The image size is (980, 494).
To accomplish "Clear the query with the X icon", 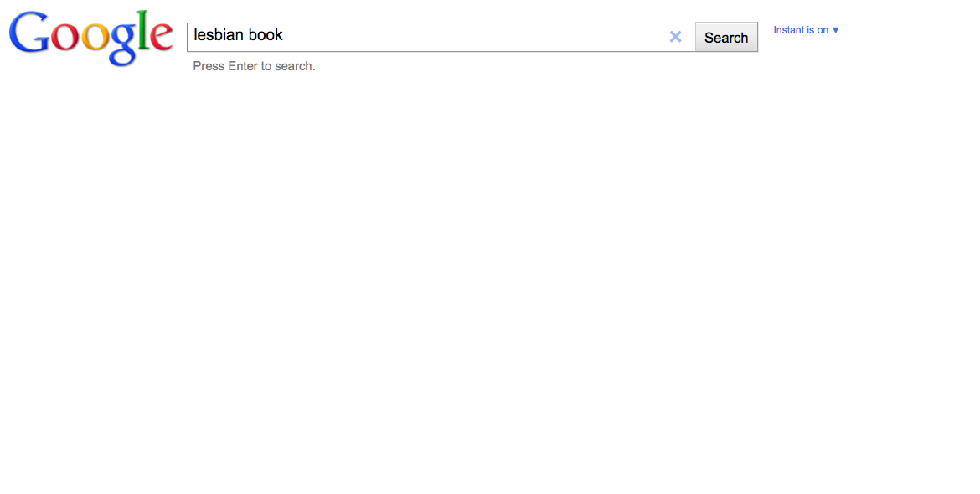I will pyautogui.click(x=675, y=37).
